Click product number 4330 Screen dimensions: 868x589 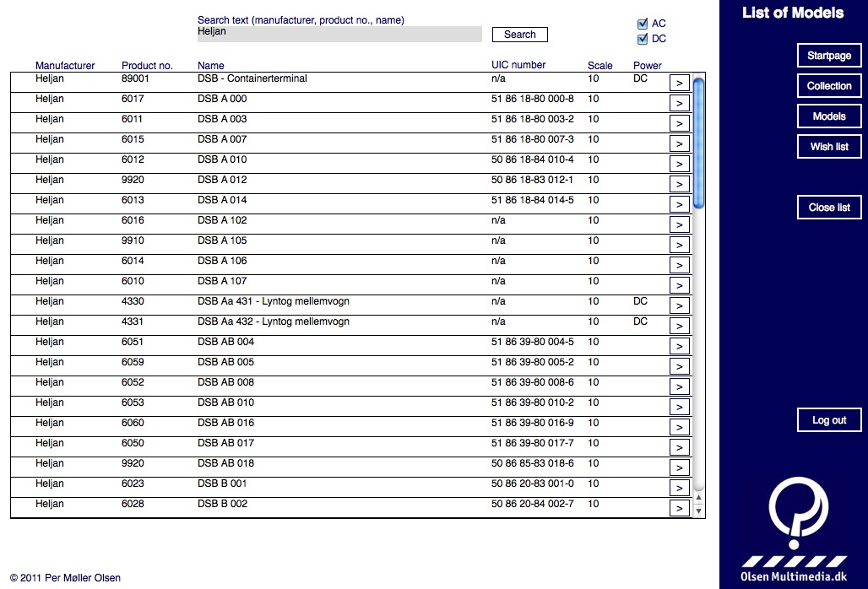tap(133, 301)
